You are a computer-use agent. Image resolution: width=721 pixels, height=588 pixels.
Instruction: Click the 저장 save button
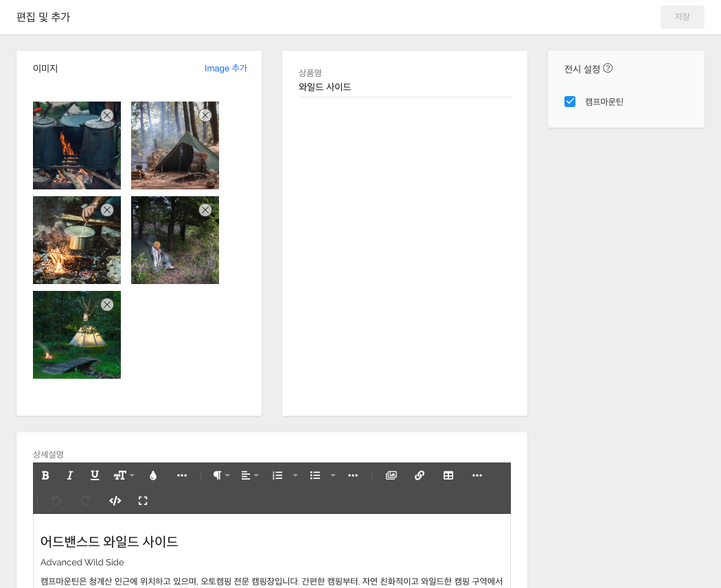pos(682,17)
